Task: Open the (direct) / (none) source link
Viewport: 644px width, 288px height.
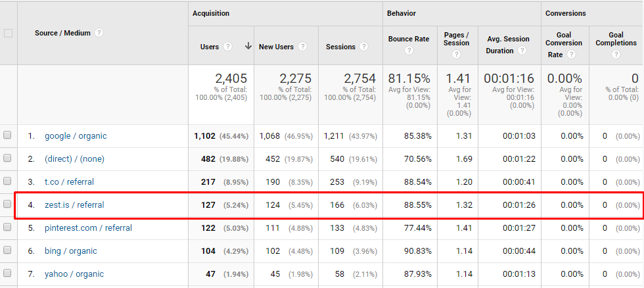Action: pos(74,159)
